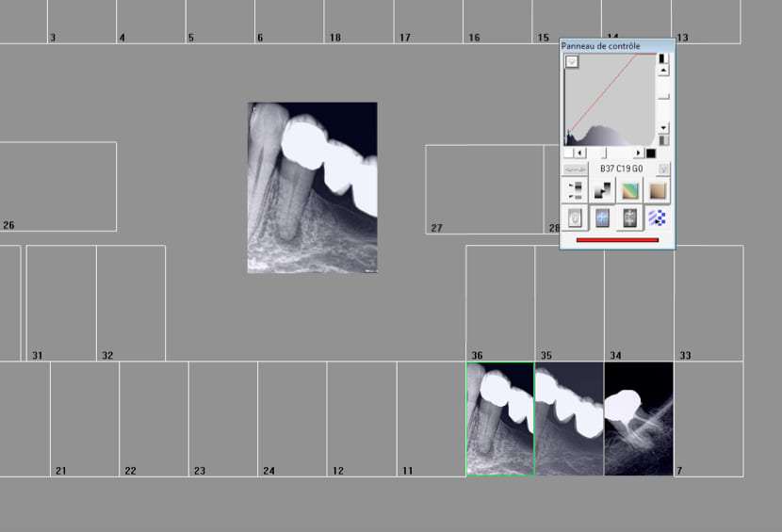Choose the sepia tone filter icon

point(658,191)
